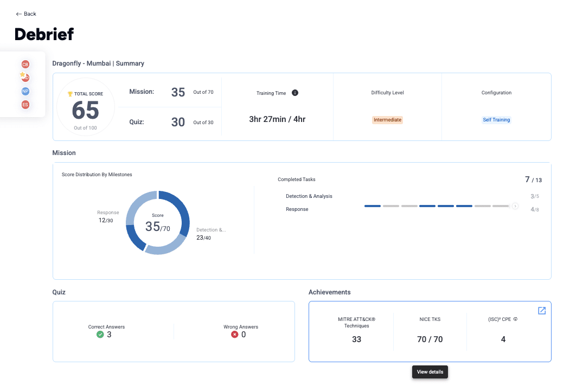
Task: Select the NP participant avatar
Action: [x=25, y=92]
